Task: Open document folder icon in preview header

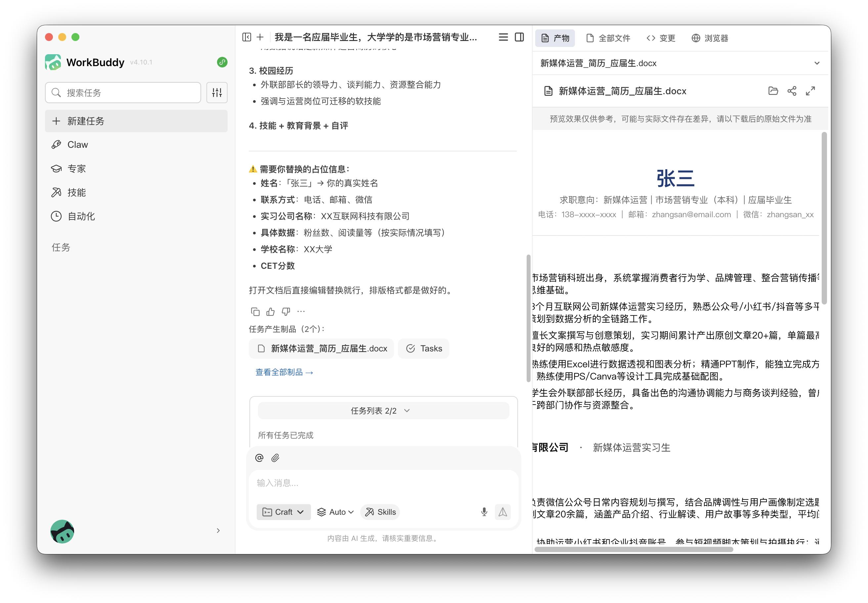Action: click(773, 91)
